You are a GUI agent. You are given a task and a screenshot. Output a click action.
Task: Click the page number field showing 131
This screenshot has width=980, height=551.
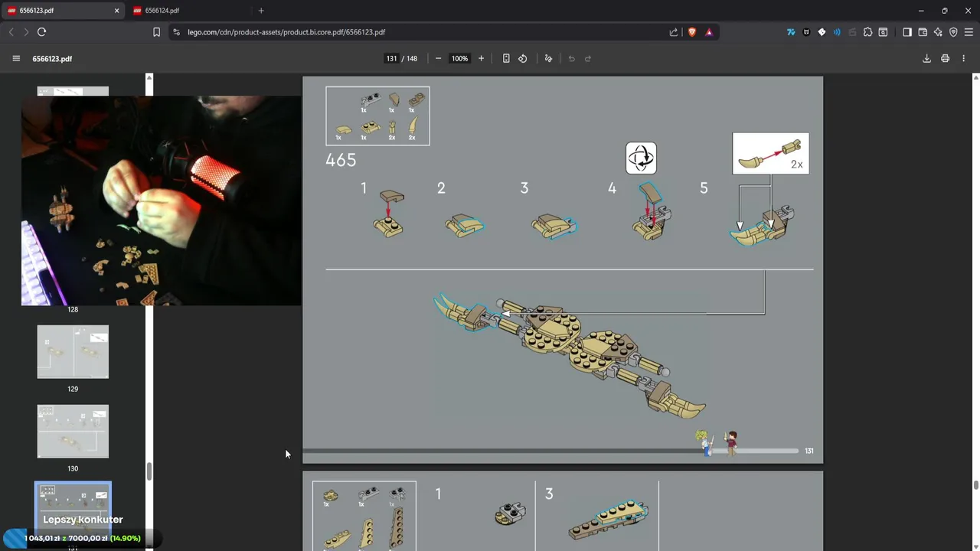[392, 58]
